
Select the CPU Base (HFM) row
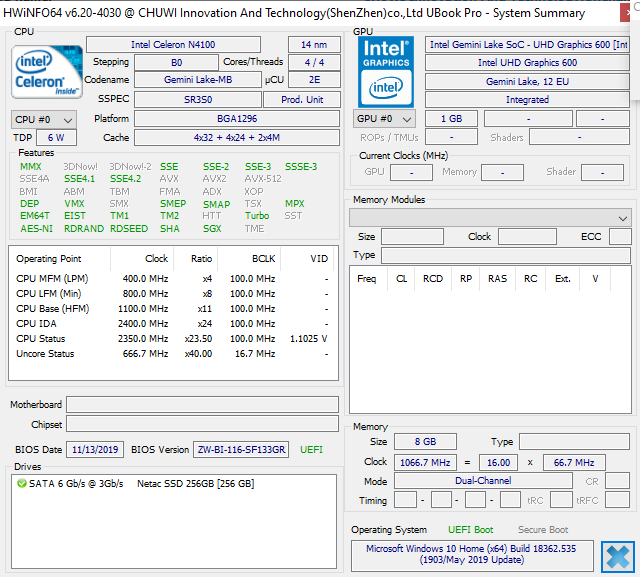(x=173, y=309)
